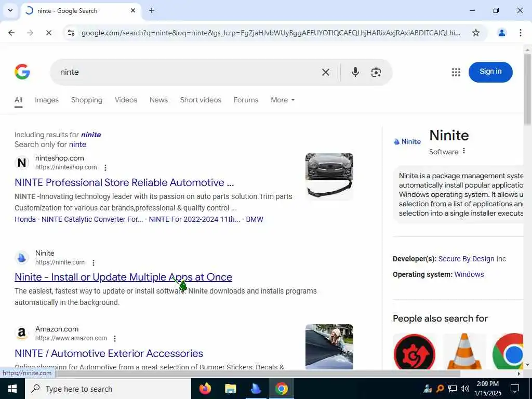Open the Google apps grid
The image size is (532, 399).
[456, 72]
